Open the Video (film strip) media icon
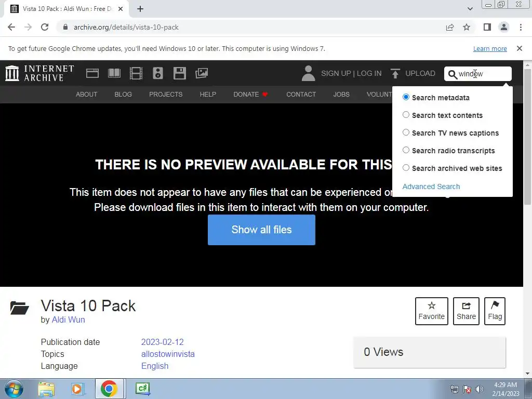This screenshot has width=532, height=399. coord(136,73)
